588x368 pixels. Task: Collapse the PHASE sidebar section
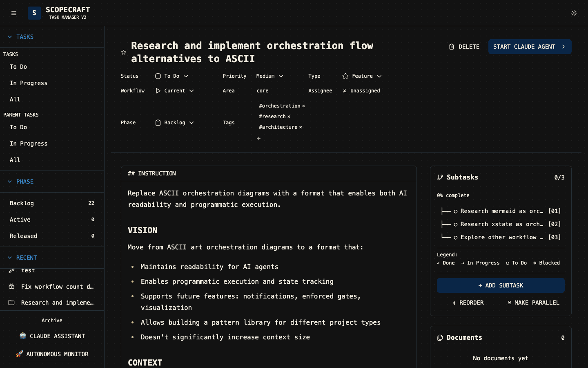pyautogui.click(x=52, y=182)
